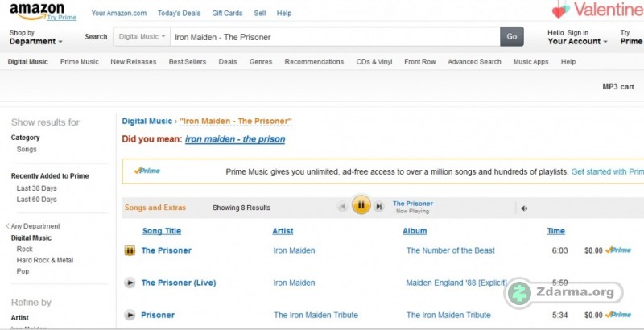Switch to the Best Sellers tab

tap(188, 62)
